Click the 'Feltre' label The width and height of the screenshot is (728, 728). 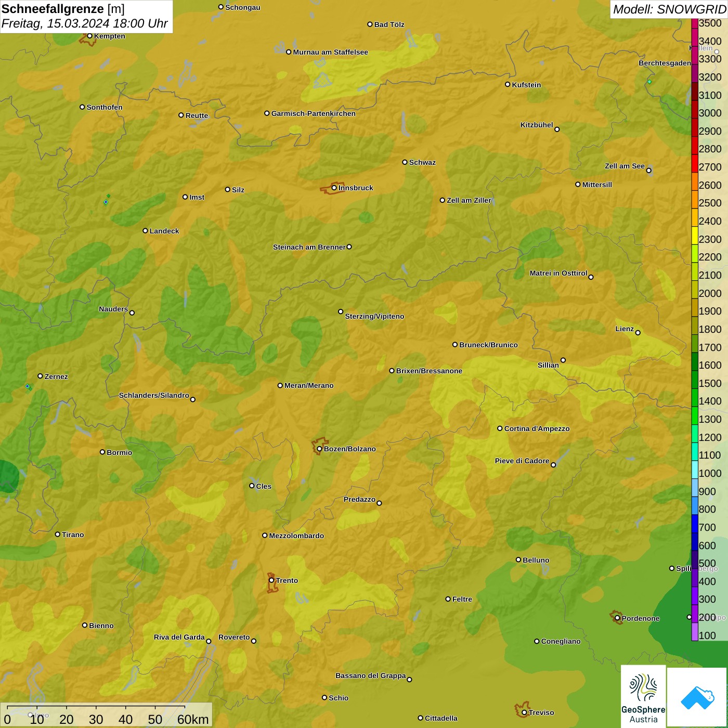(462, 599)
